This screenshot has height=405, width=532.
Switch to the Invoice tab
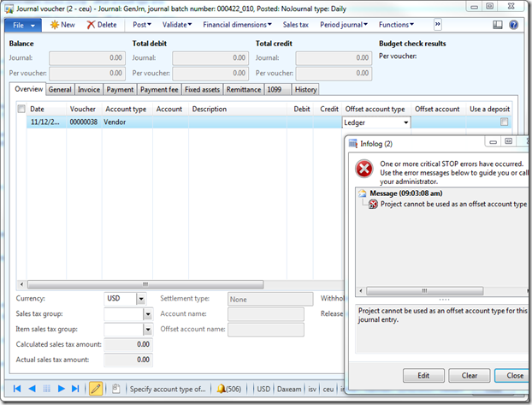(x=89, y=90)
